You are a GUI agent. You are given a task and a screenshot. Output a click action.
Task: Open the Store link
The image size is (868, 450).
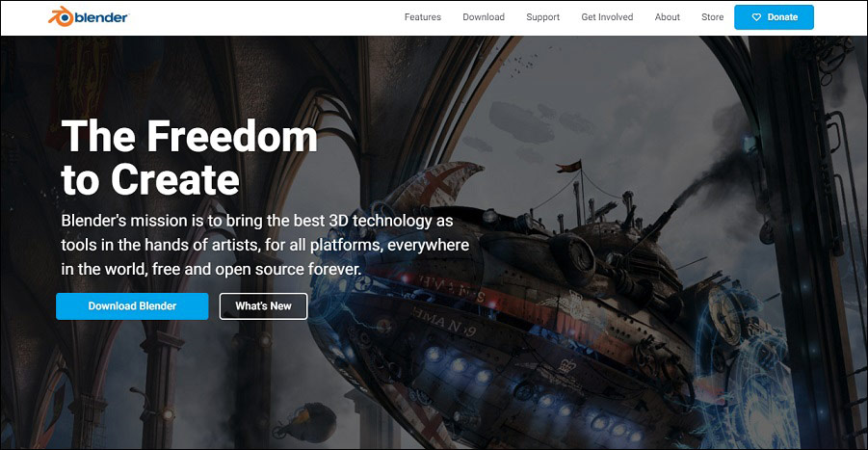712,17
